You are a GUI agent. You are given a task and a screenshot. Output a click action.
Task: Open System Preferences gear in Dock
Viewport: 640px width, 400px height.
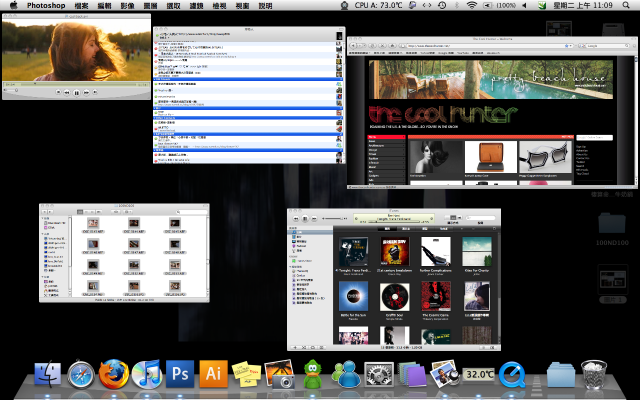tap(378, 374)
